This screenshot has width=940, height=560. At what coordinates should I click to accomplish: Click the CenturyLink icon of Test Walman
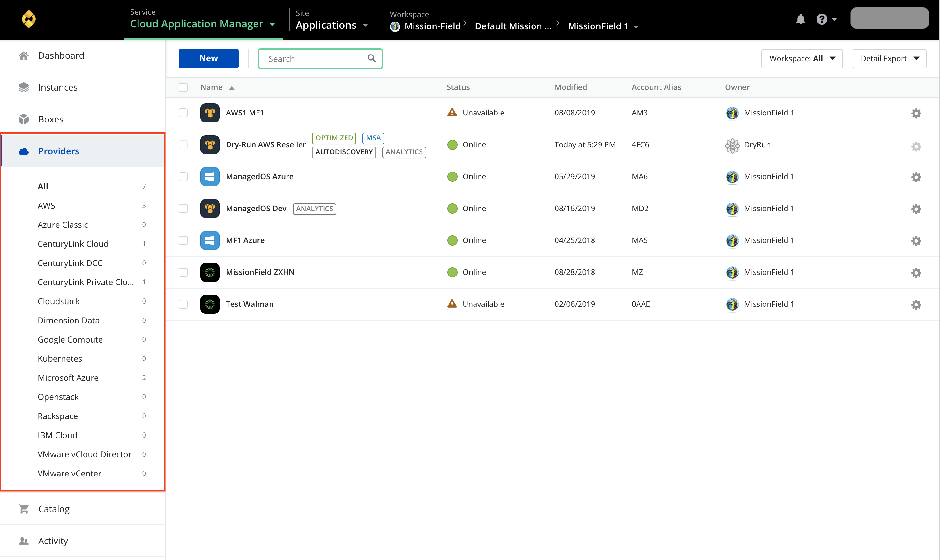pos(210,304)
